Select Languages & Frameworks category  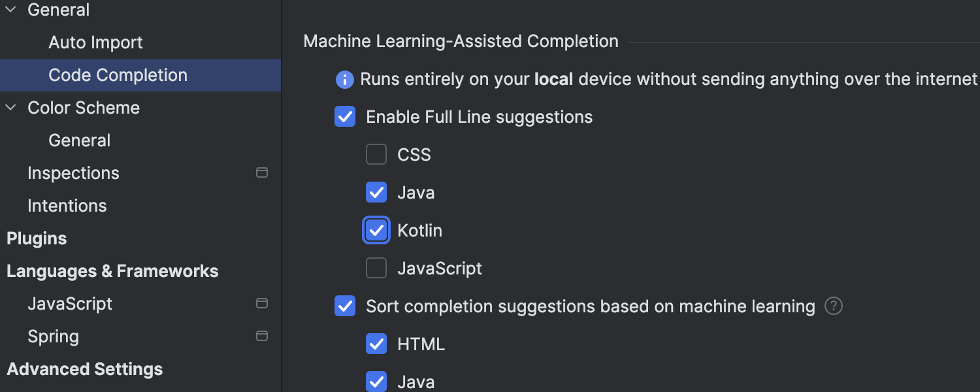point(112,271)
